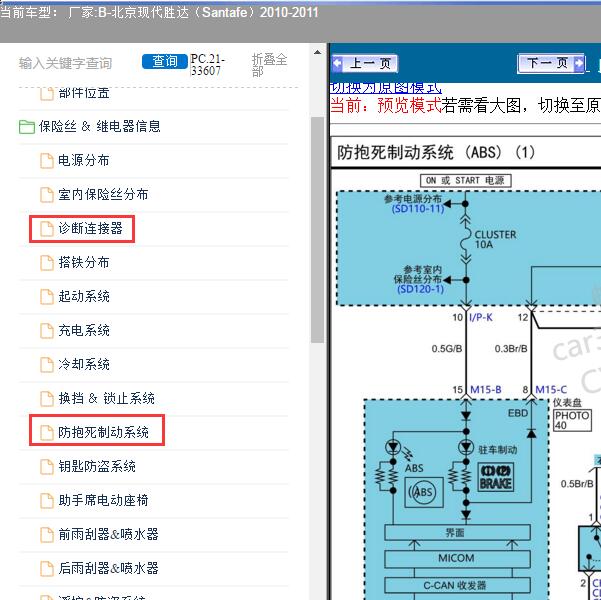Collapse the 保险丝 & 继电器信息 folder
Viewport: 601px width, 600px height.
click(99, 126)
